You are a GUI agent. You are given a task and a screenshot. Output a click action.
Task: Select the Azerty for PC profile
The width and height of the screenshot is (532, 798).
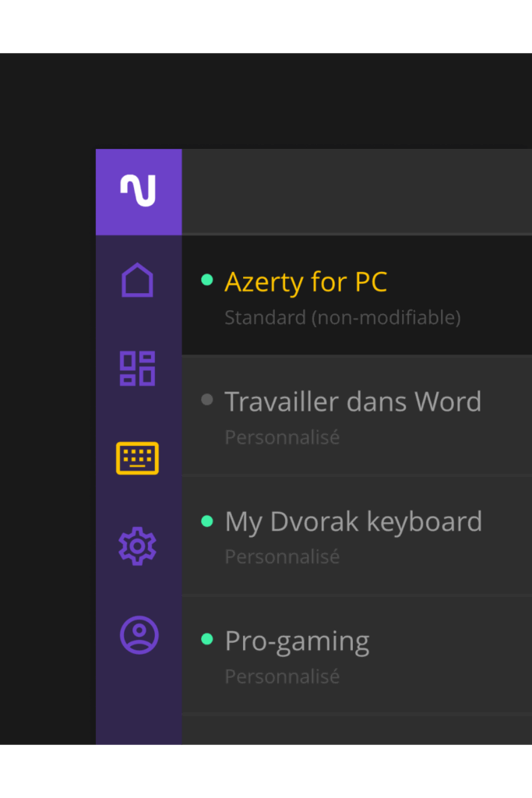[305, 282]
